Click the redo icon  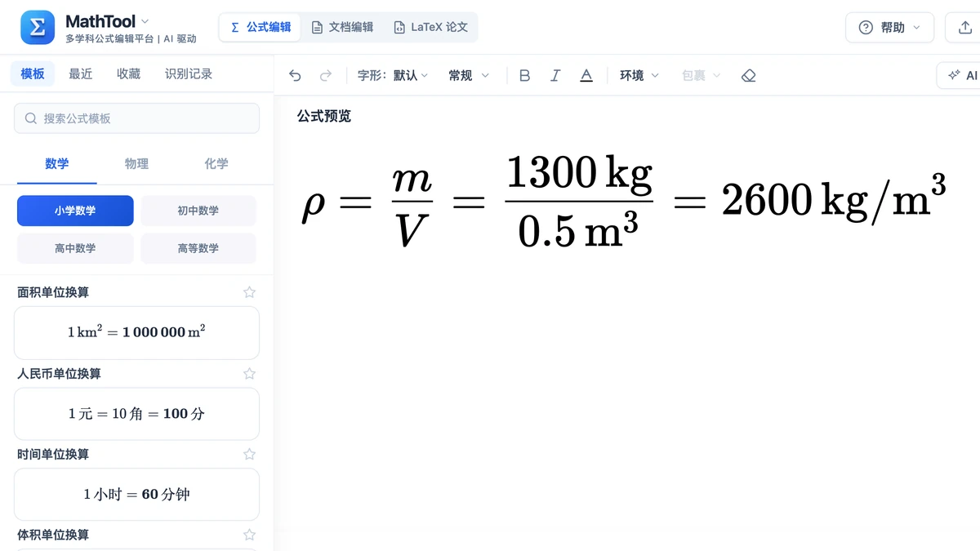326,76
